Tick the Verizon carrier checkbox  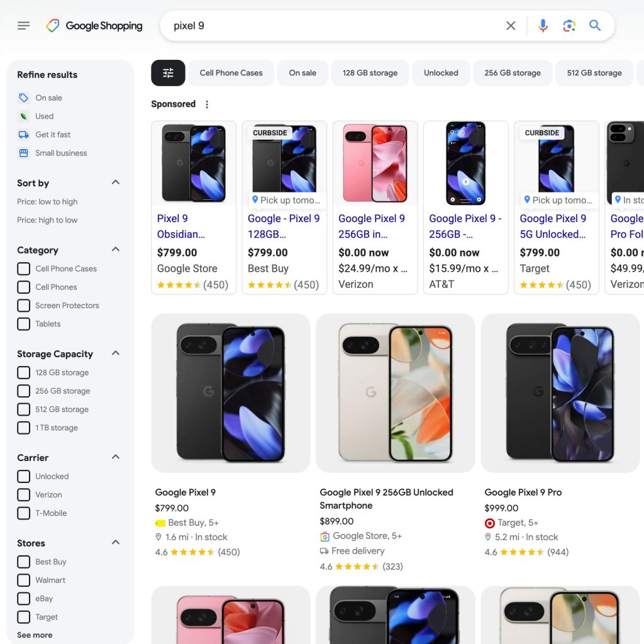tap(24, 495)
